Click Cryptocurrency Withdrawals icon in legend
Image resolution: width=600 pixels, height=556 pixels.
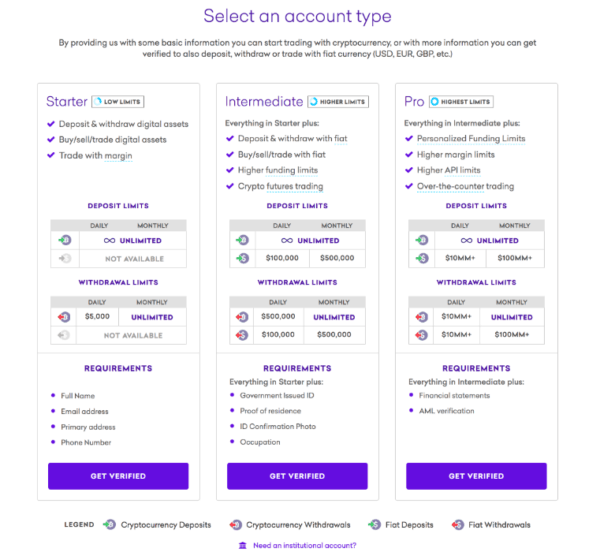pos(236,525)
